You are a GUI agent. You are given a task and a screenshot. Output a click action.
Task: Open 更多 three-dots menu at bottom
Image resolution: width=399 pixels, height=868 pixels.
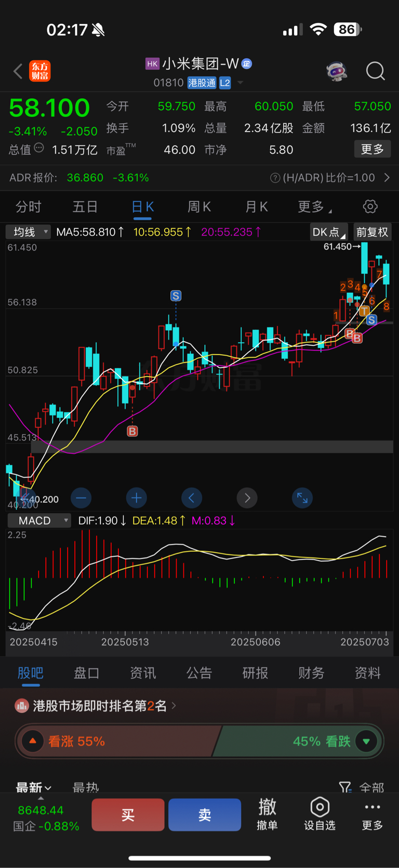pos(373,814)
